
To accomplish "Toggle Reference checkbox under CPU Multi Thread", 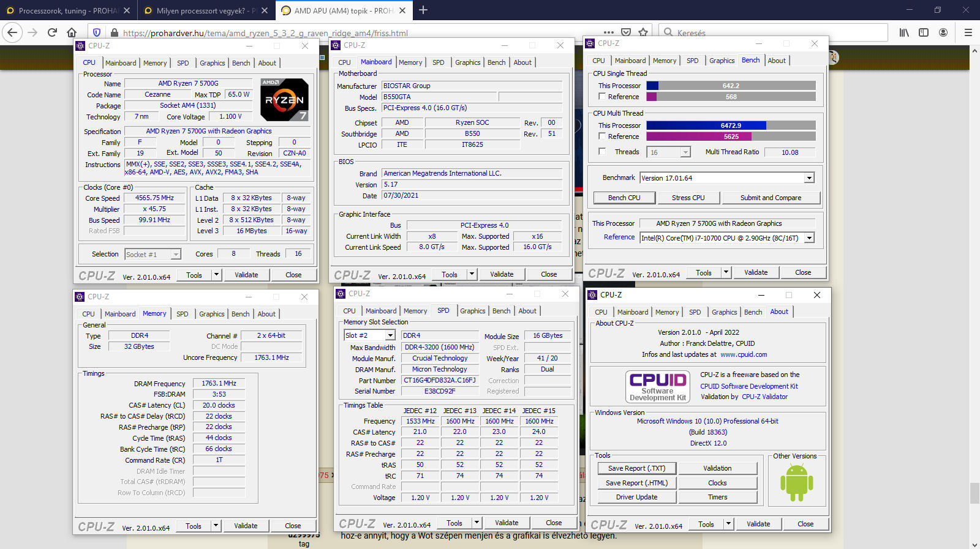I will click(602, 136).
